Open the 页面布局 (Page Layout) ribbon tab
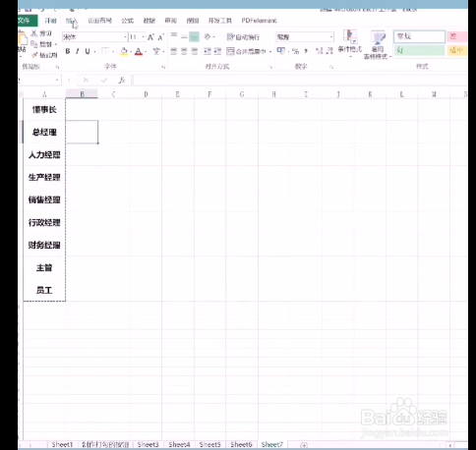The height and width of the screenshot is (450, 476). tap(100, 21)
